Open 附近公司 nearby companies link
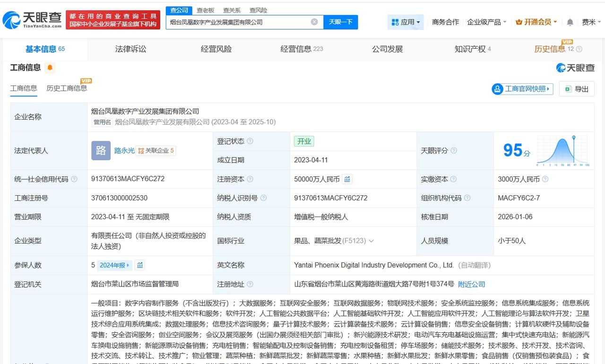The image size is (605, 364). tap(472, 284)
